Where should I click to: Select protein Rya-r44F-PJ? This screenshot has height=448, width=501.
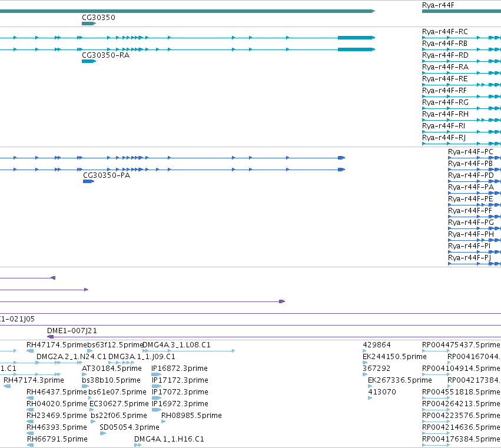[x=469, y=257]
